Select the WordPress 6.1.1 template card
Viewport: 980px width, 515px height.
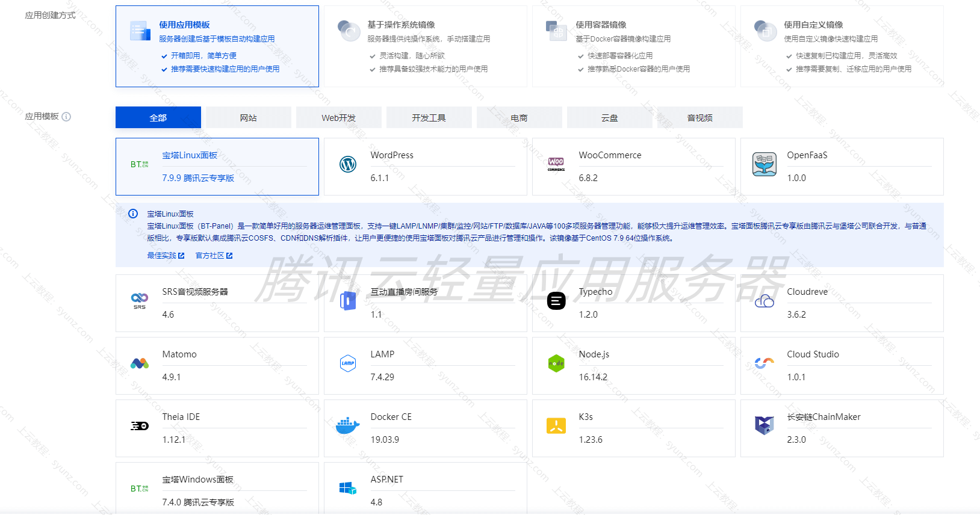tap(426, 167)
